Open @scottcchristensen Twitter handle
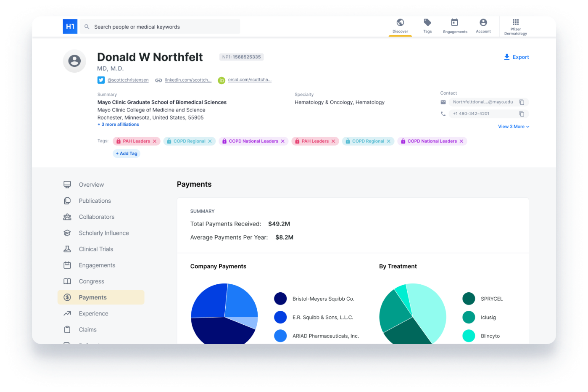 (x=128, y=80)
